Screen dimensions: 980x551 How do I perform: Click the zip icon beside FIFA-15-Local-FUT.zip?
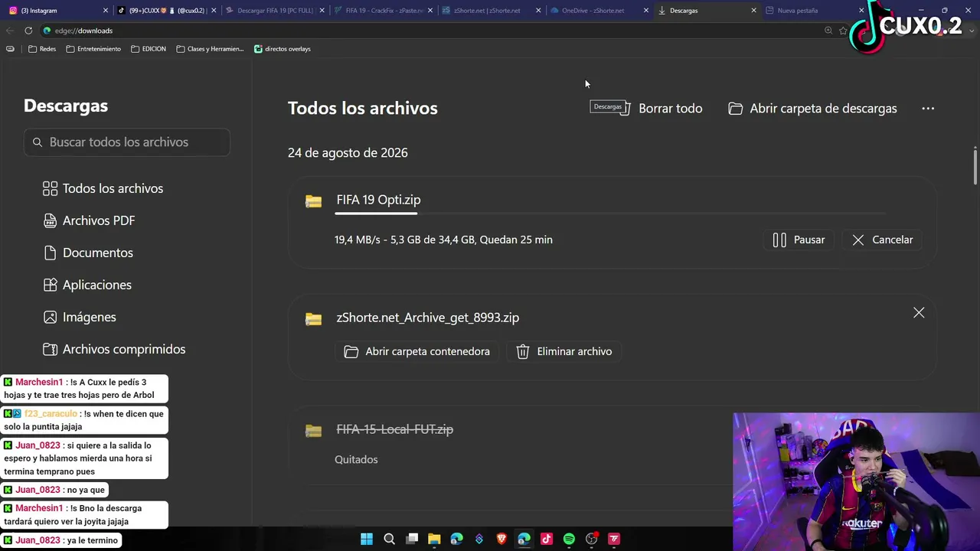(x=313, y=431)
